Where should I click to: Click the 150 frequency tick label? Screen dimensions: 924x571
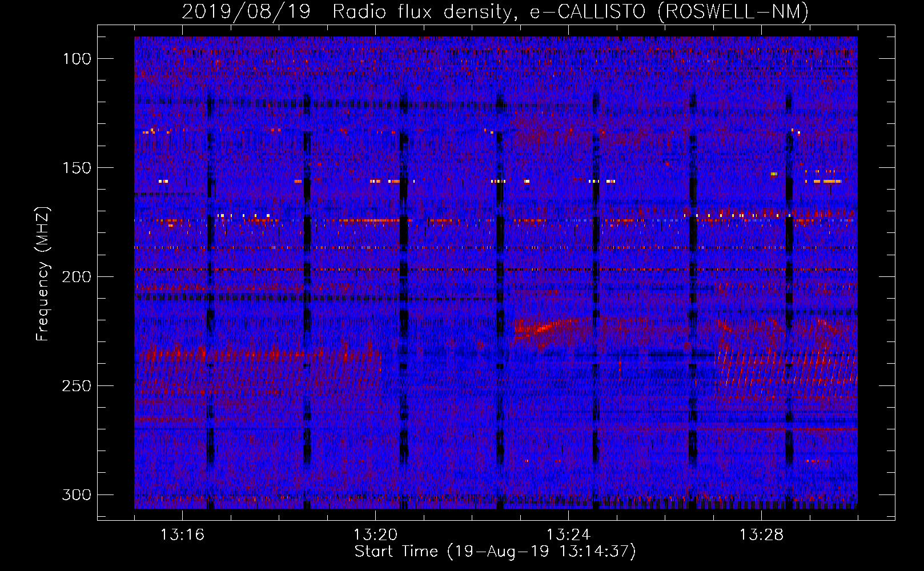pyautogui.click(x=77, y=168)
